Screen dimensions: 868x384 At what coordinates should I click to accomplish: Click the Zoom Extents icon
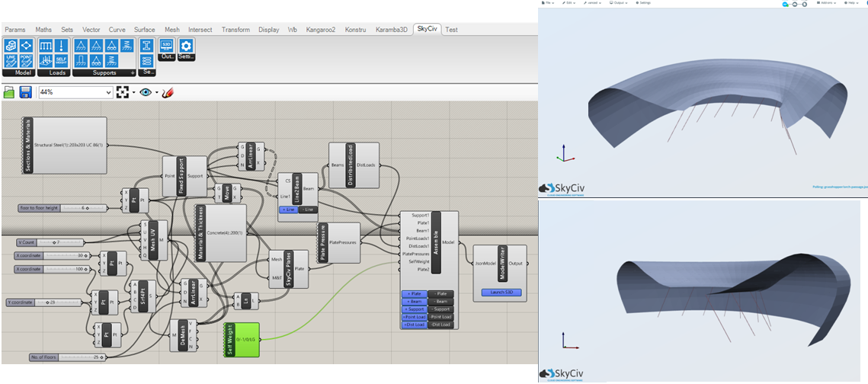[122, 92]
